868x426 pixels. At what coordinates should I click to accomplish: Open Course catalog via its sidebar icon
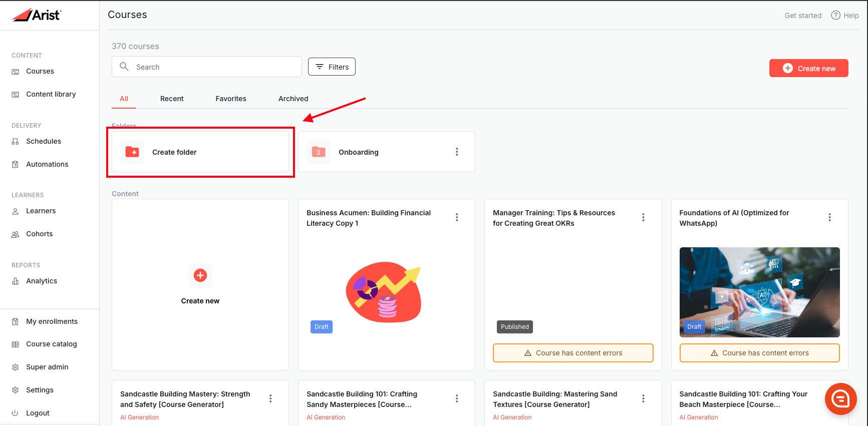point(16,344)
